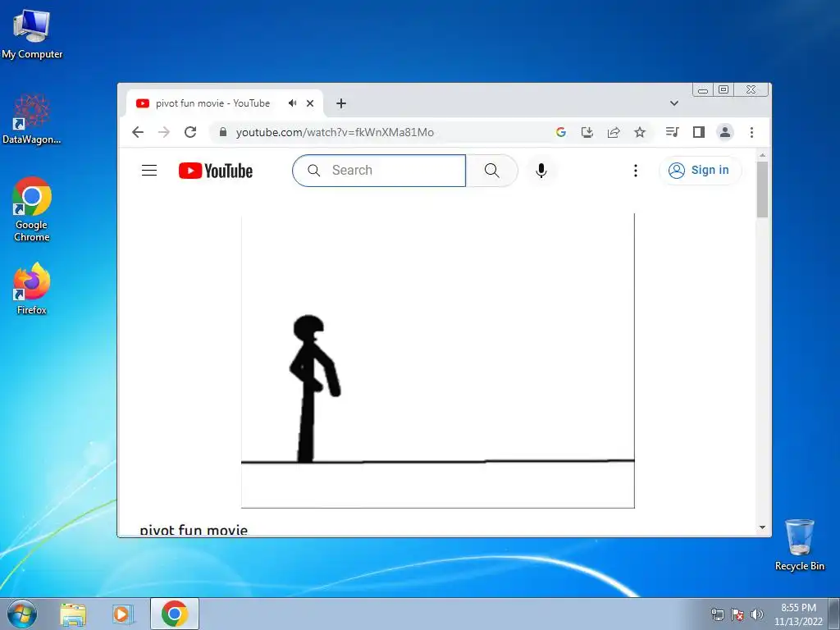Mute the tab via audio speaker icon
Image resolution: width=840 pixels, height=630 pixels.
[x=293, y=103]
